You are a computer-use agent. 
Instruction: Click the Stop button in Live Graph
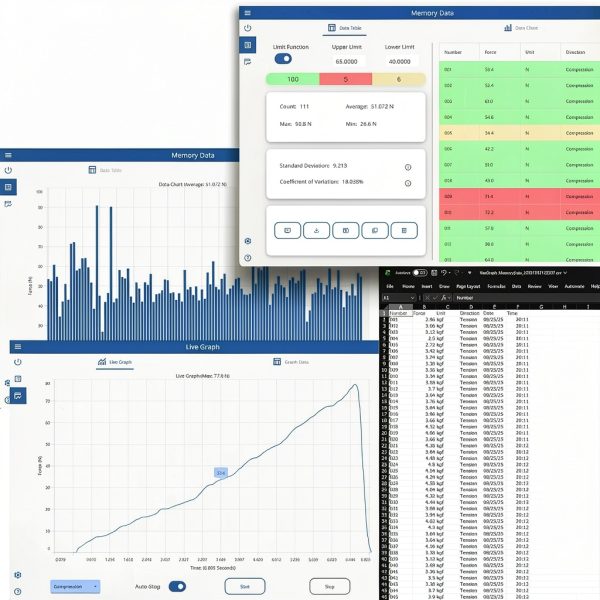click(329, 586)
